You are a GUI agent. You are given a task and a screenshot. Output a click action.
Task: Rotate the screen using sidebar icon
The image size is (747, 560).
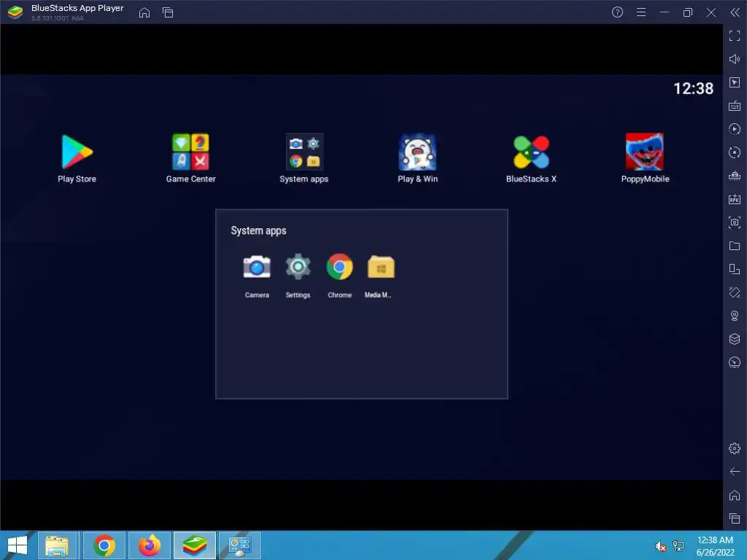735,269
